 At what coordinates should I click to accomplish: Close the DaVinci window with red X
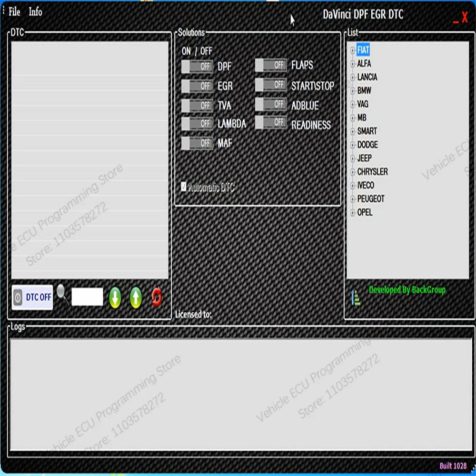pyautogui.click(x=465, y=17)
